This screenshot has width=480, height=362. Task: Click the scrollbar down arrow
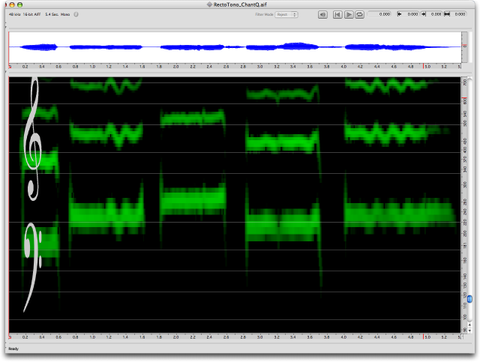[x=470, y=330]
